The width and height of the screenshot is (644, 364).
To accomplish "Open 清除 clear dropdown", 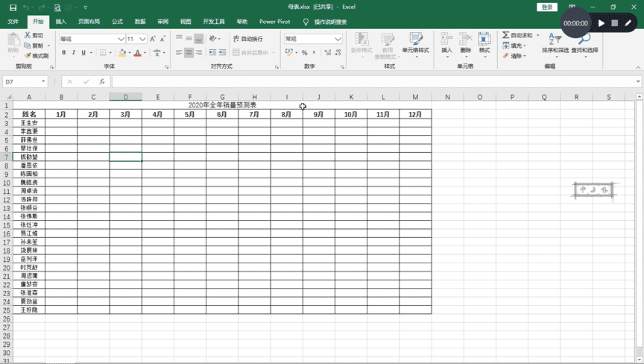I will coord(514,55).
